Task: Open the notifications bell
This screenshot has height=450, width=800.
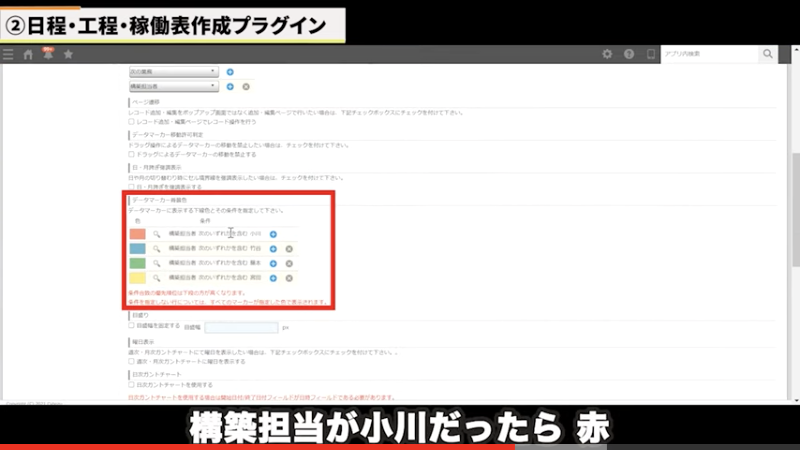Action: [x=47, y=54]
